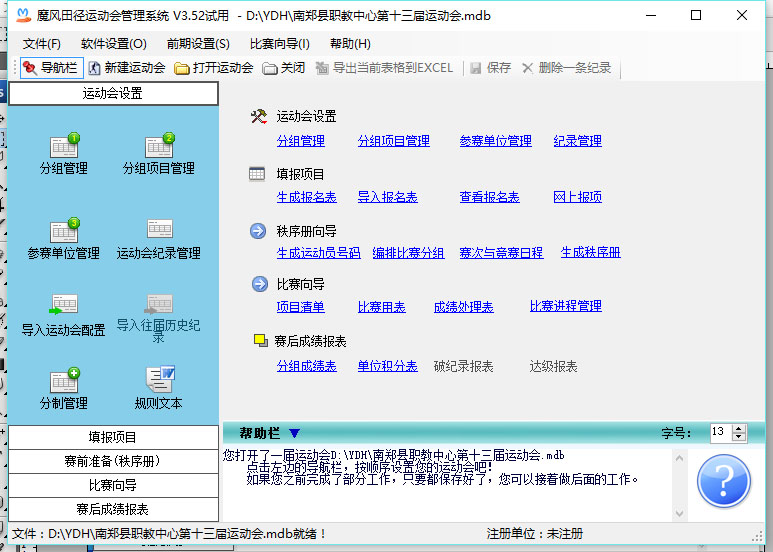Select the 导入运动会配置 icon
Image resolution: width=773 pixels, height=552 pixels.
tap(64, 314)
